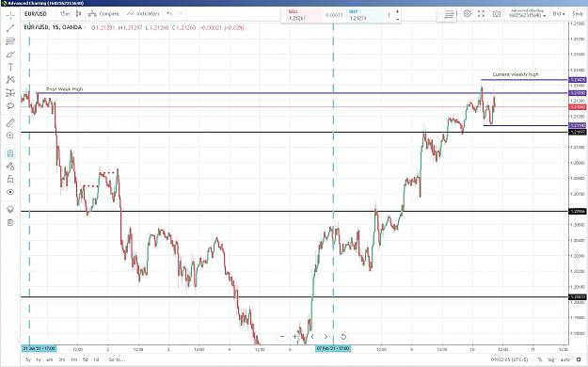Reset the chart view
The image size is (588, 367).
point(342,337)
